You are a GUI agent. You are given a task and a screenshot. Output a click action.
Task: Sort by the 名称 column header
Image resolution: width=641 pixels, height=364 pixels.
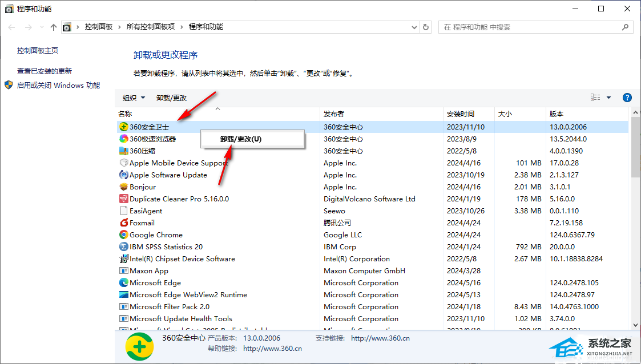pyautogui.click(x=217, y=114)
